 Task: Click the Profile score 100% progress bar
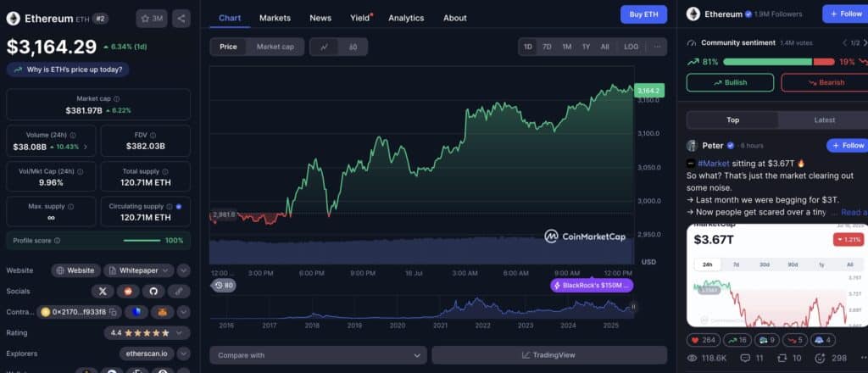(x=142, y=241)
